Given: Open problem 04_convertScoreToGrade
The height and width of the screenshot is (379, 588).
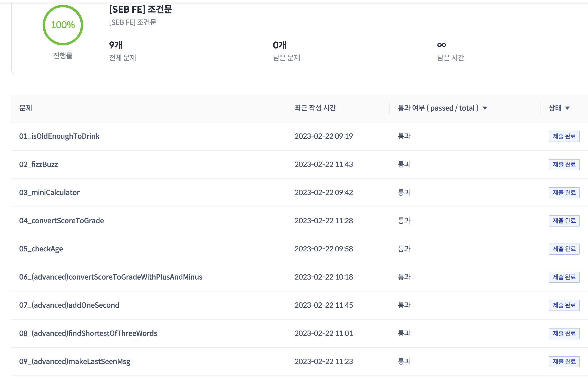Looking at the screenshot, I should [x=62, y=221].
